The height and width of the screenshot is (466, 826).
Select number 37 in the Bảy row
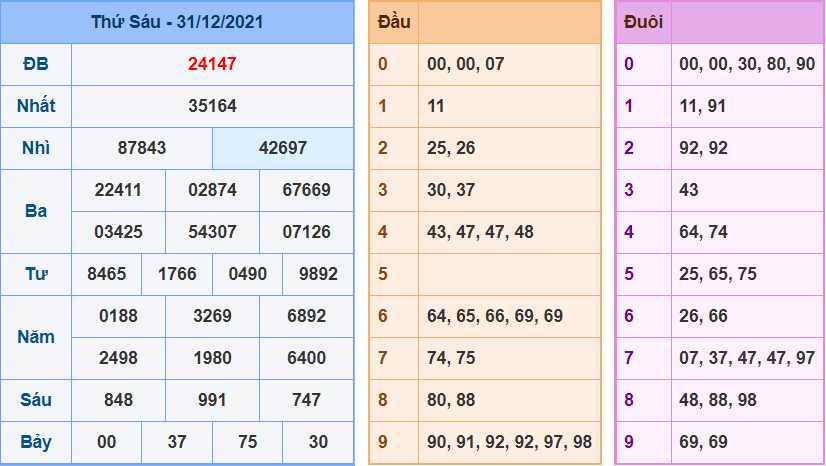177,442
